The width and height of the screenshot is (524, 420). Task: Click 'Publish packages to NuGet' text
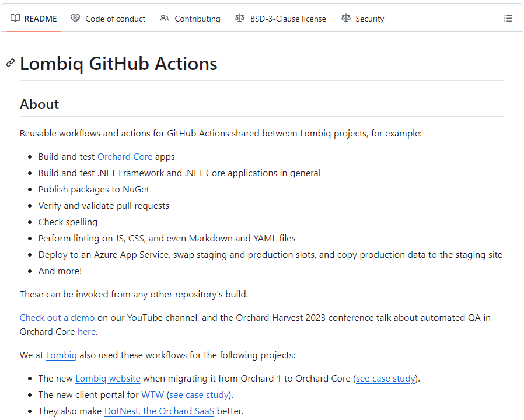click(93, 190)
